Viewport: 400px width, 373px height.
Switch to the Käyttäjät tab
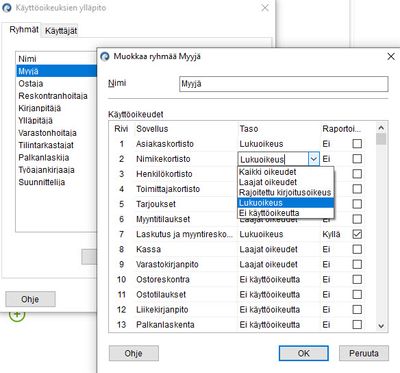click(61, 31)
